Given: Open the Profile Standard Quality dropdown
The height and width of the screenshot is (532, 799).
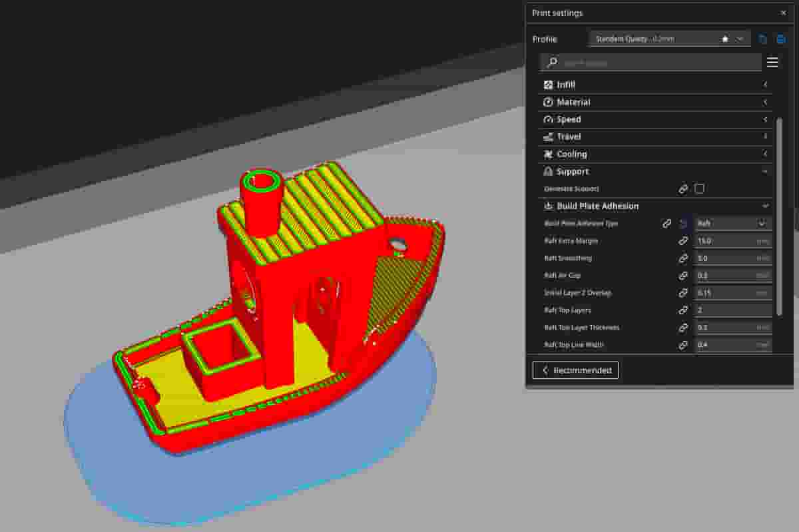Looking at the screenshot, I should click(x=669, y=39).
